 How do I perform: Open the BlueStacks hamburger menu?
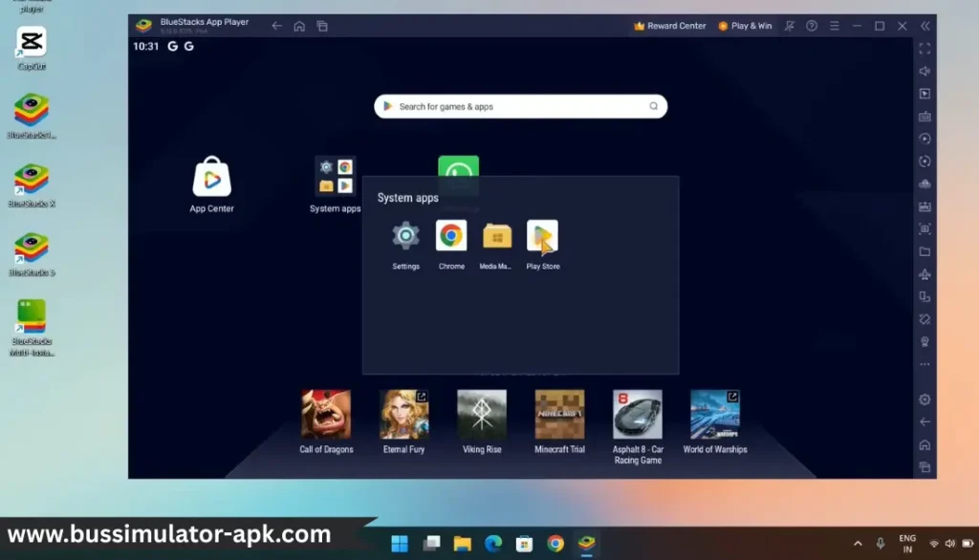[x=835, y=26]
